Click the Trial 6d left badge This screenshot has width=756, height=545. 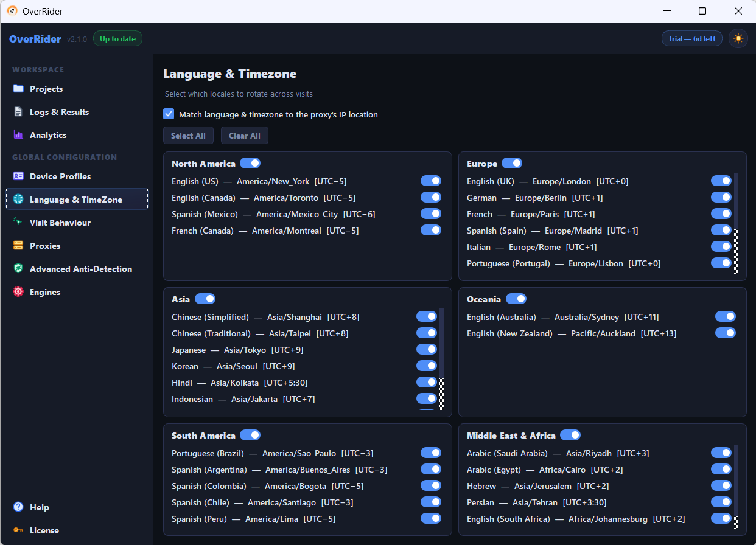pos(692,39)
